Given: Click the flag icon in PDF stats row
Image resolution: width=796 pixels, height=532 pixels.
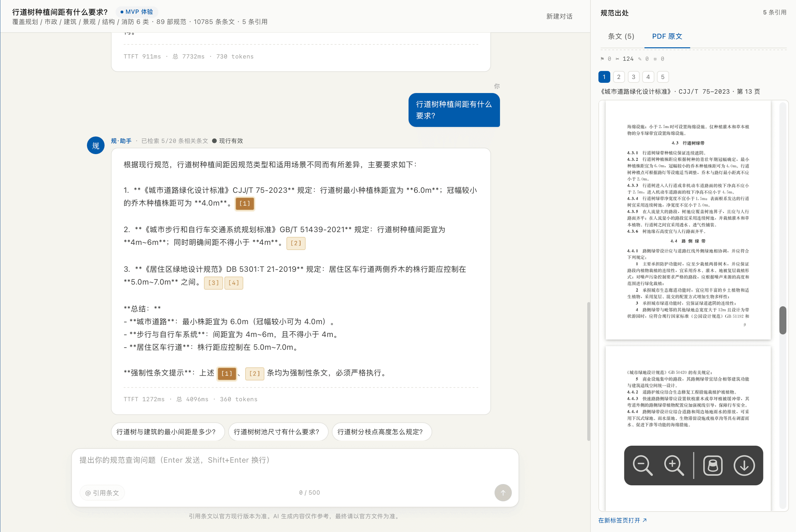Looking at the screenshot, I should pyautogui.click(x=602, y=59).
